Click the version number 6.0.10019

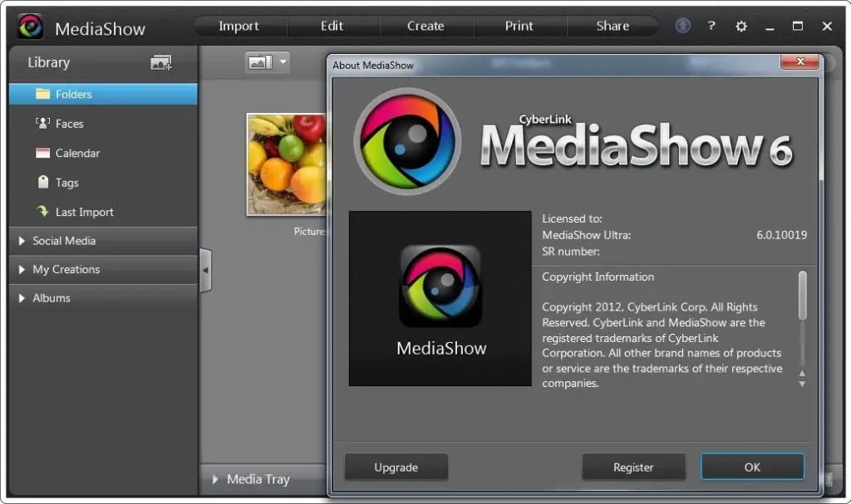[x=781, y=235]
